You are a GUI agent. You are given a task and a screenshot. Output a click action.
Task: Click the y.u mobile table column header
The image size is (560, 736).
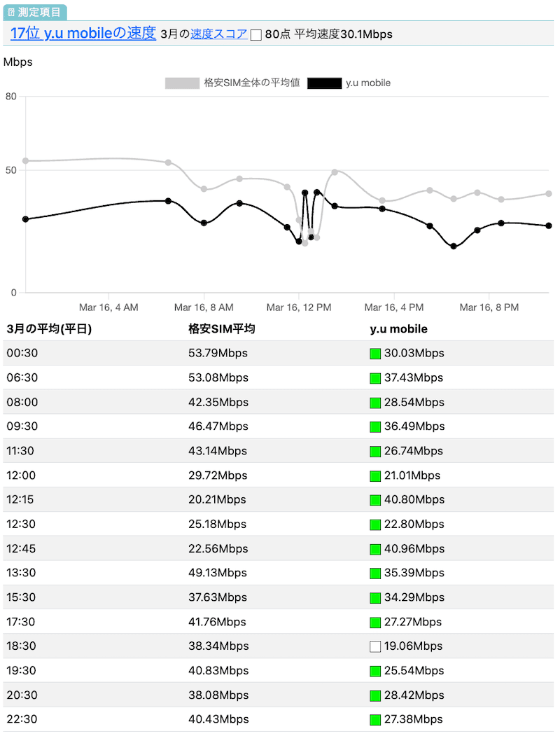pyautogui.click(x=398, y=329)
